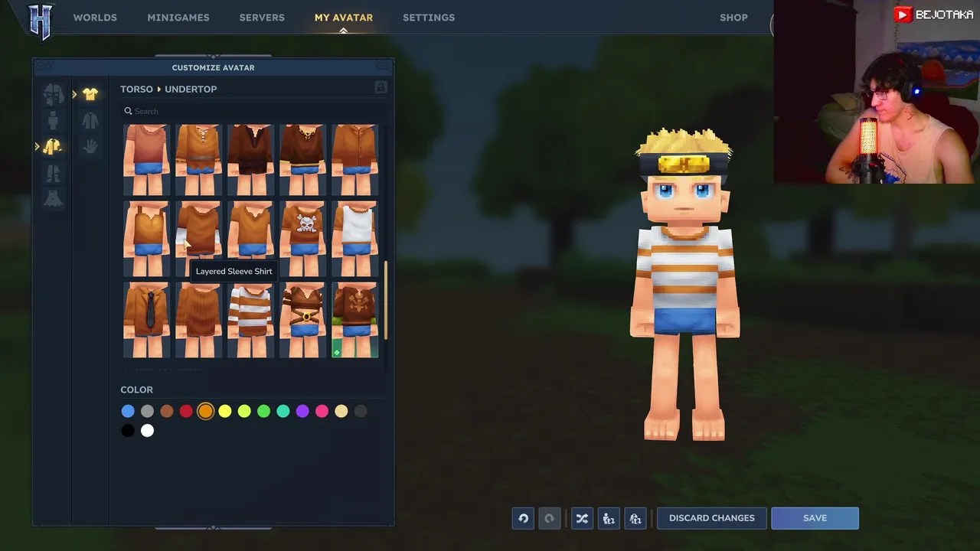Open the Legs pants category icon
The image size is (980, 551).
pos(53,174)
